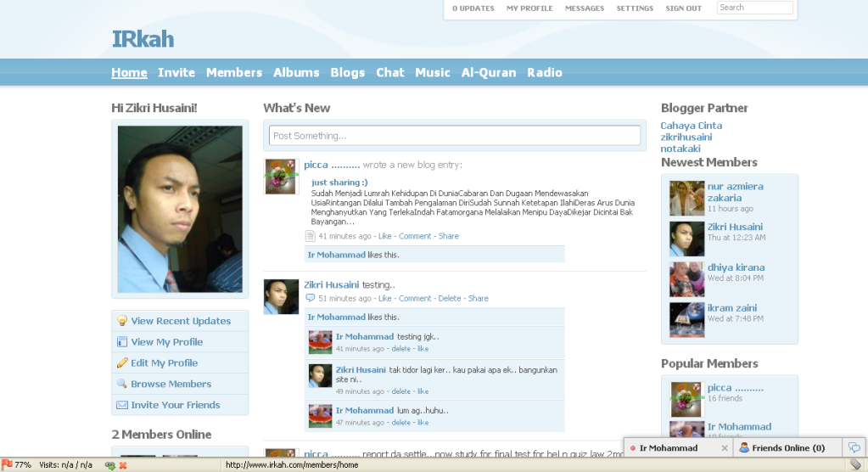The width and height of the screenshot is (868, 472).
Task: Click the Post Something text field
Action: (x=455, y=136)
